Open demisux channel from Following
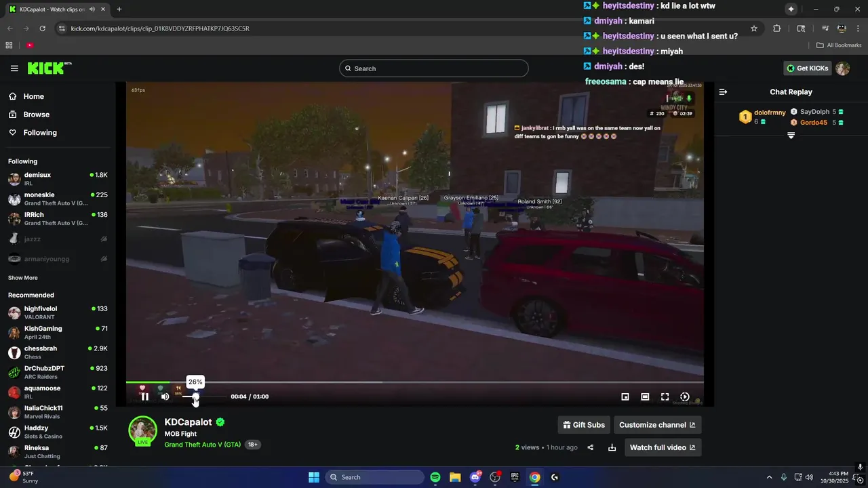 tap(57, 179)
